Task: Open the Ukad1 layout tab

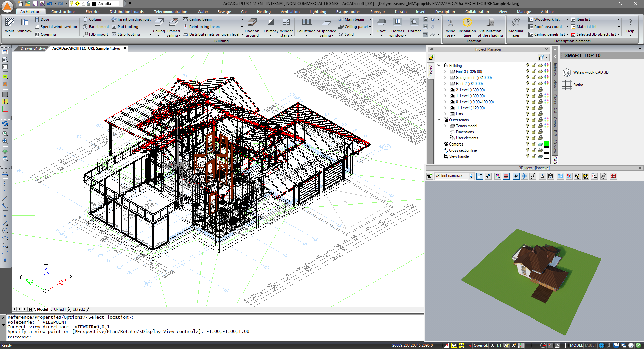Action: [60, 309]
